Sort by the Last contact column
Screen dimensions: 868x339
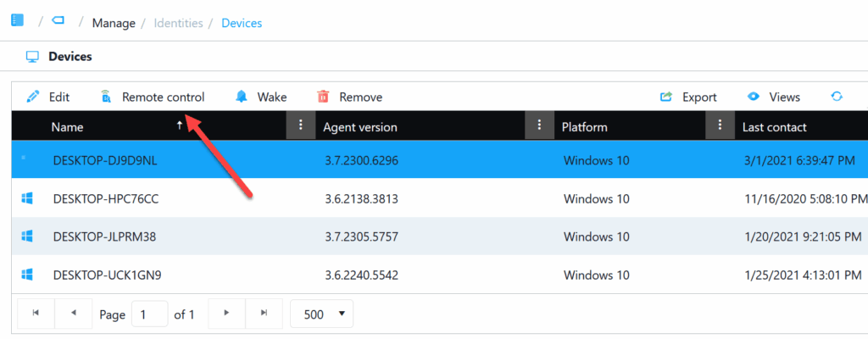coord(774,127)
